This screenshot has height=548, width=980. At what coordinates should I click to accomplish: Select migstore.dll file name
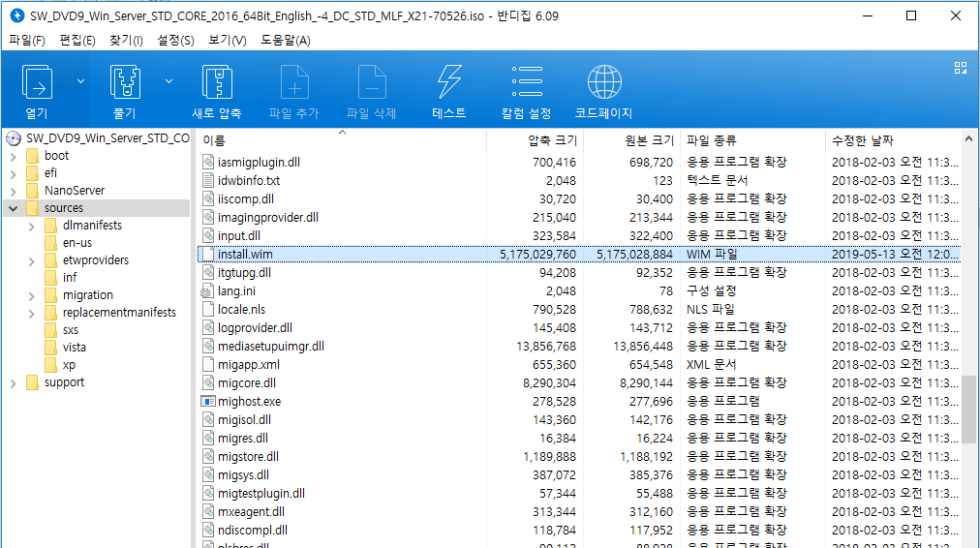[248, 457]
